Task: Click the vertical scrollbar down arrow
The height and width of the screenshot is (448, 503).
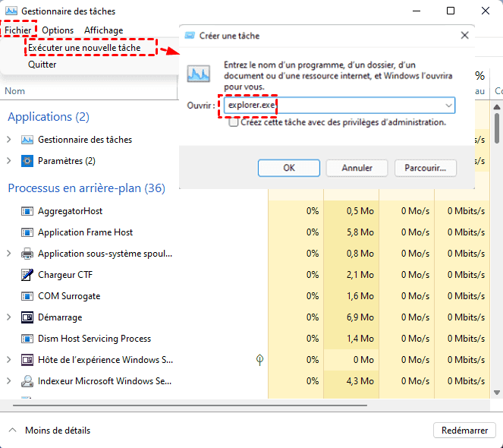Action: click(x=497, y=393)
